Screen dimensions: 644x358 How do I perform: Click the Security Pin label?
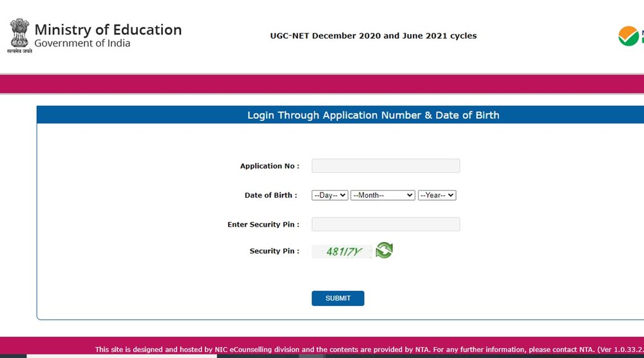tap(274, 251)
